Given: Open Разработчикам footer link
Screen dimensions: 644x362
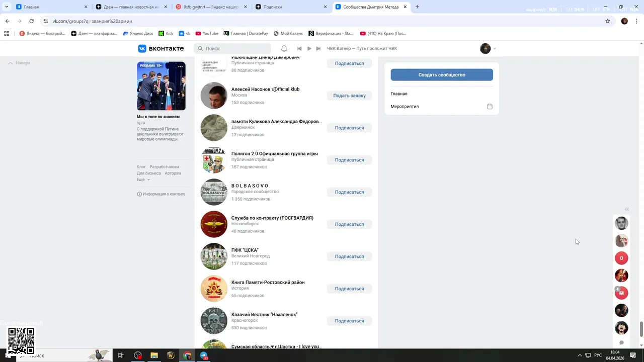Looking at the screenshot, I should [164, 167].
